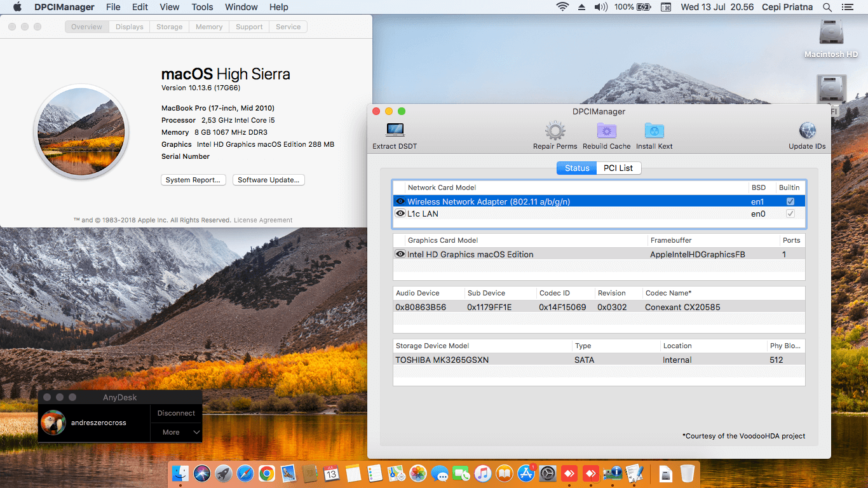Viewport: 868px width, 488px height.
Task: Open Install Kext in the DPCIManager toolbar
Action: (x=654, y=131)
